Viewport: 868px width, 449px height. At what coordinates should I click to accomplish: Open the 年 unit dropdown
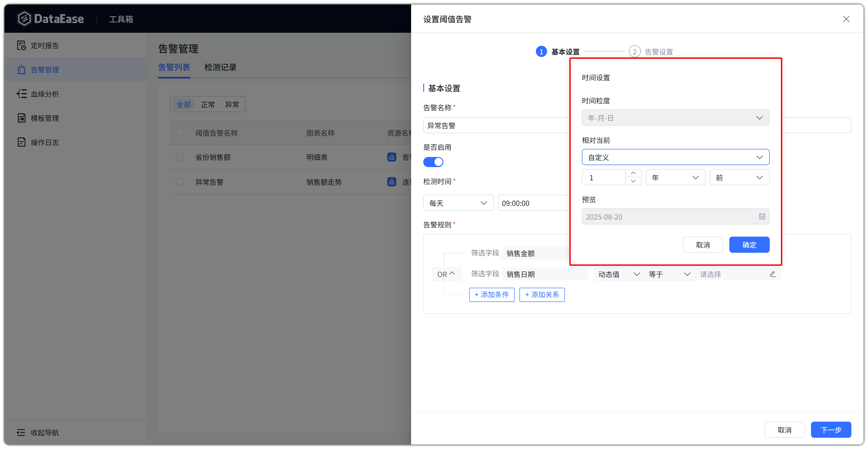675,177
